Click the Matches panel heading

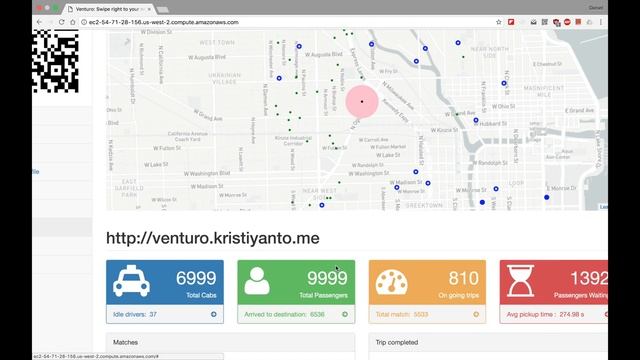coord(125,342)
